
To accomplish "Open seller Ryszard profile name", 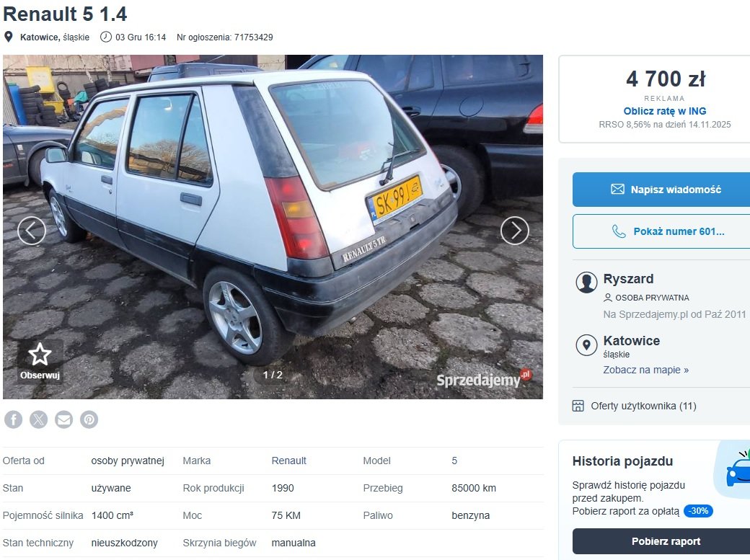I will (x=628, y=279).
